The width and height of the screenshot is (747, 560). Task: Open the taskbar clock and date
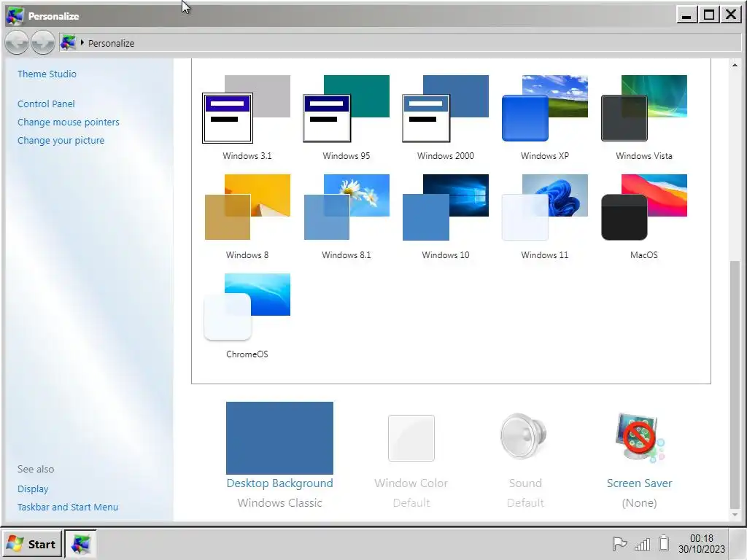click(702, 544)
